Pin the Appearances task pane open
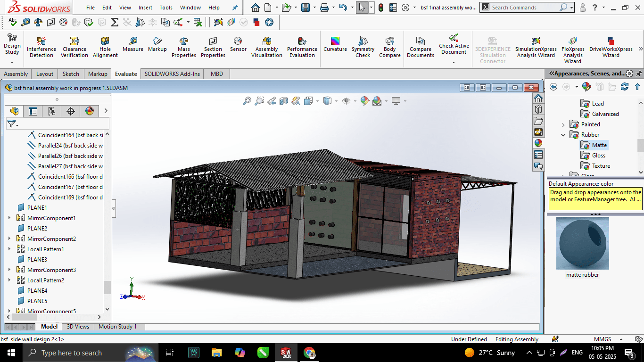 pos(638,74)
